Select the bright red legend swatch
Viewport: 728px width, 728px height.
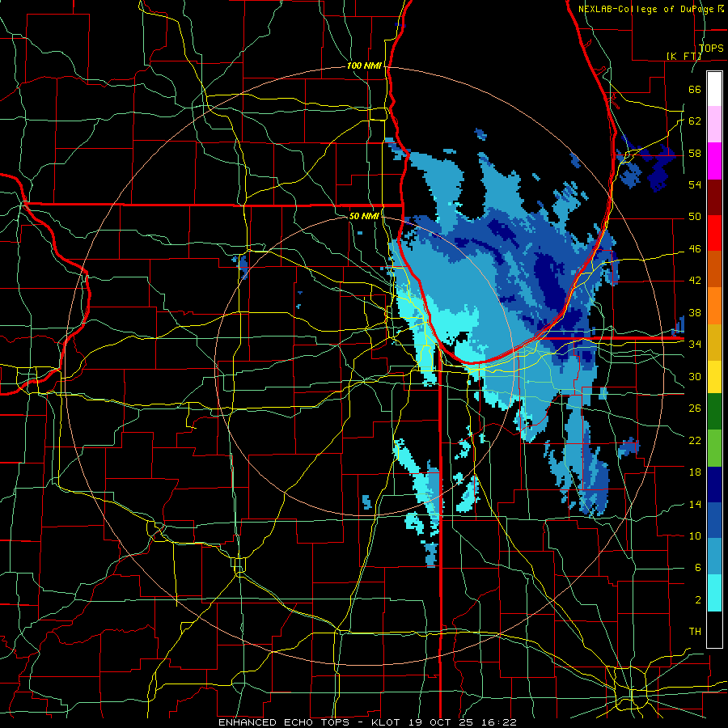tap(714, 233)
